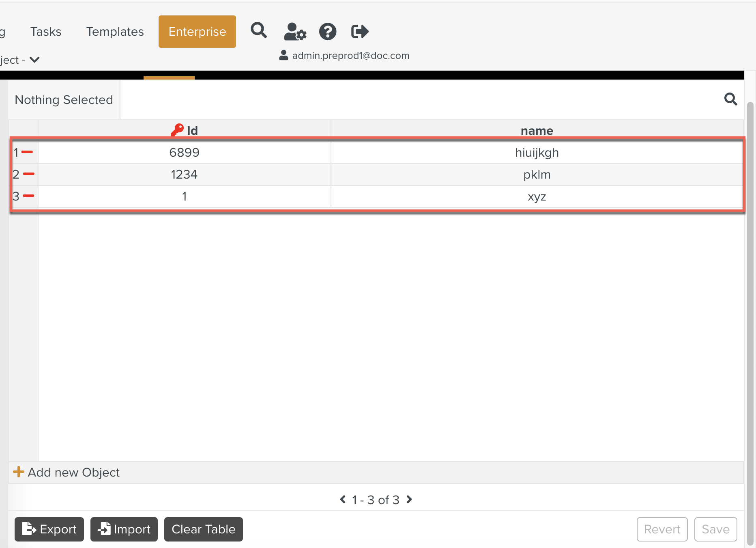Import data into the table
The height and width of the screenshot is (548, 756).
[124, 529]
